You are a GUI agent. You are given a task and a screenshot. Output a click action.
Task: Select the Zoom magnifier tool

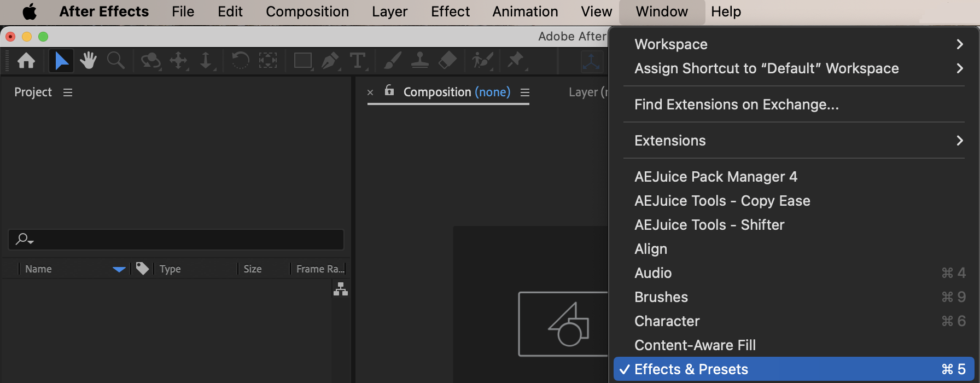[115, 61]
